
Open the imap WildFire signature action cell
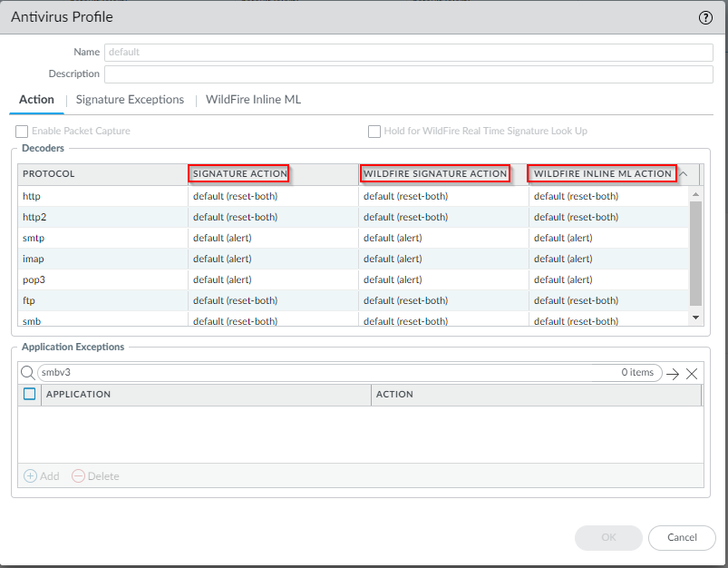(x=443, y=259)
